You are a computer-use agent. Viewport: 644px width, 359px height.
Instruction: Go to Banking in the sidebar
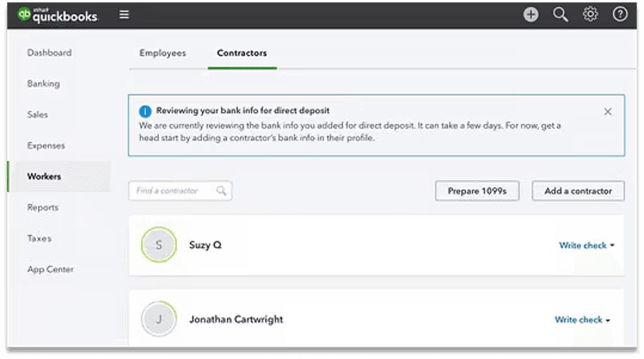(x=43, y=84)
